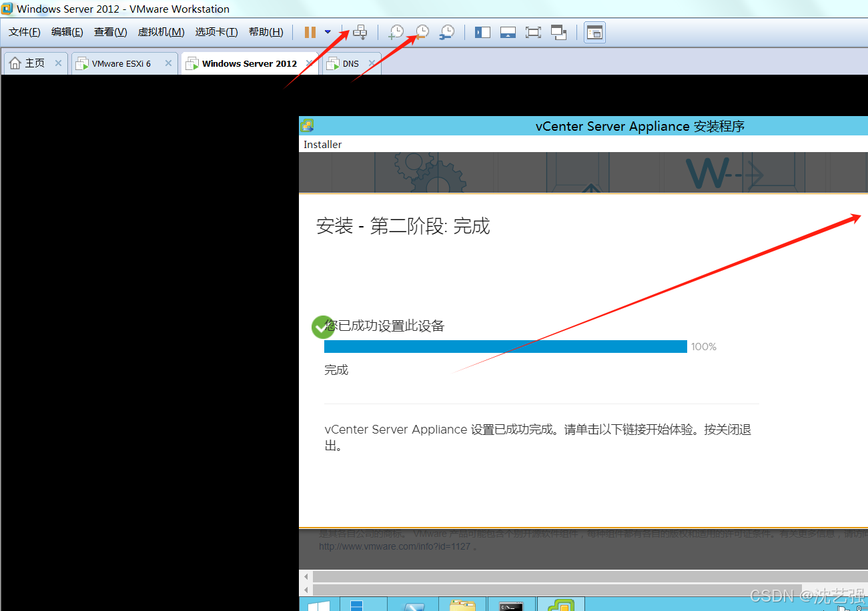Close the VMware ESXi 6 tab
This screenshot has height=611, width=868.
[x=168, y=63]
